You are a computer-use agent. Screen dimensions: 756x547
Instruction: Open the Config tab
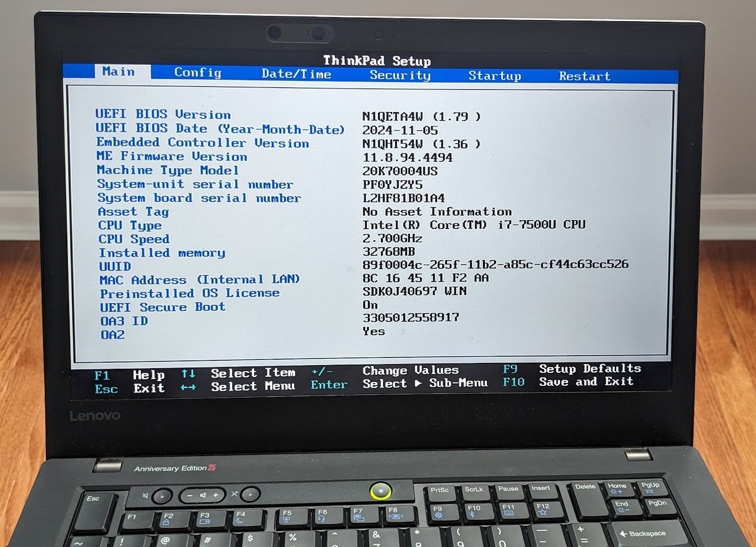pos(198,73)
